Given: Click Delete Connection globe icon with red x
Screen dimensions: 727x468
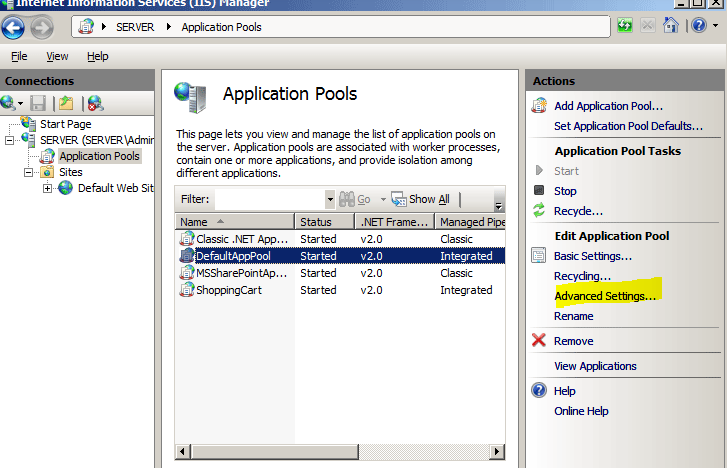Looking at the screenshot, I should (96, 103).
